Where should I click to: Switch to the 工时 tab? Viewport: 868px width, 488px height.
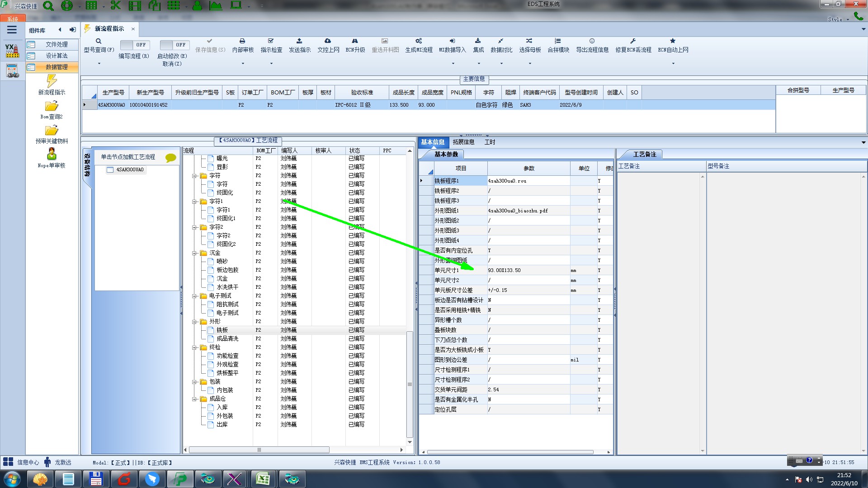[490, 142]
